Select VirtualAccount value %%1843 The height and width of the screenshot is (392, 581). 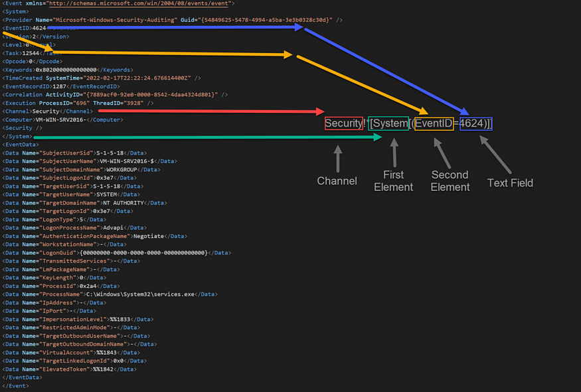[x=106, y=353]
